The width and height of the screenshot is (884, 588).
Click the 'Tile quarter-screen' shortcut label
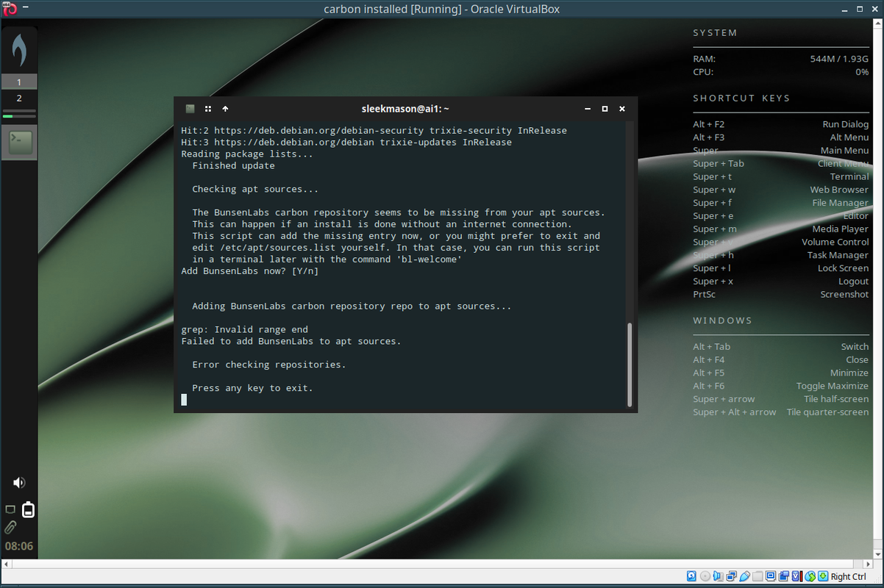click(x=827, y=412)
